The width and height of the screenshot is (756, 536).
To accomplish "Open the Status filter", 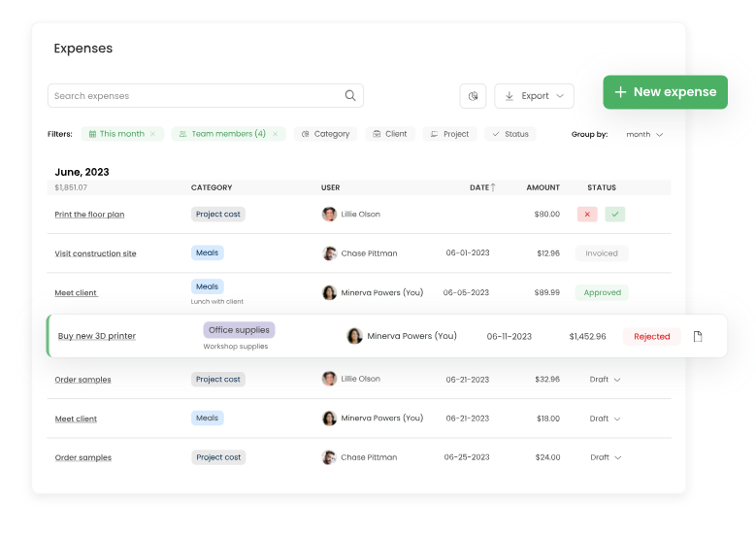I will pyautogui.click(x=510, y=134).
